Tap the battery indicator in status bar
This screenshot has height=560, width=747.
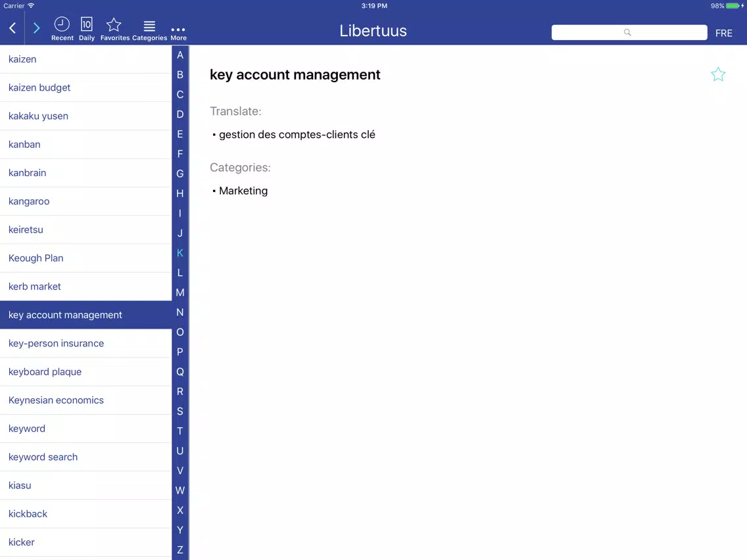coord(733,6)
